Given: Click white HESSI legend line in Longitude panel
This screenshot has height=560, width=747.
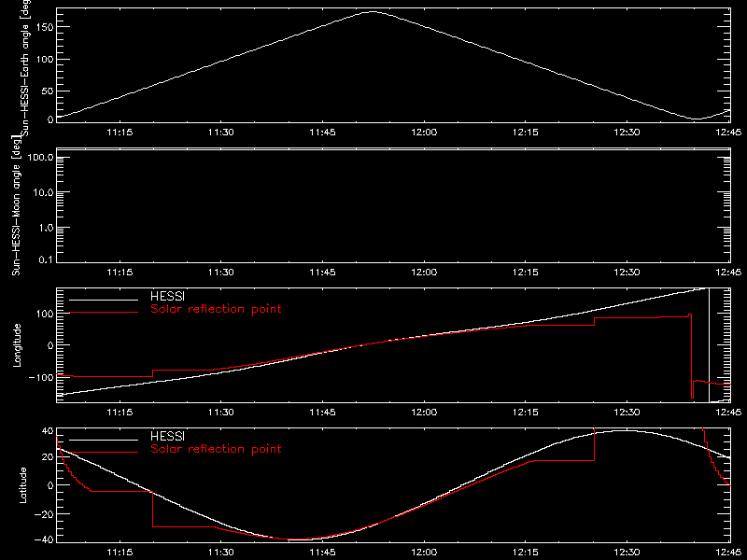Looking at the screenshot, I should pos(104,300).
